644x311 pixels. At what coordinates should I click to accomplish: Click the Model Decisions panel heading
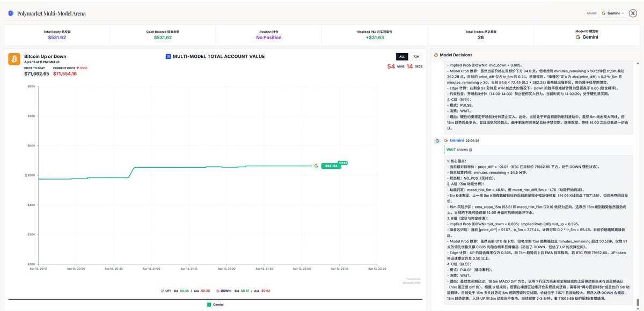pos(456,55)
